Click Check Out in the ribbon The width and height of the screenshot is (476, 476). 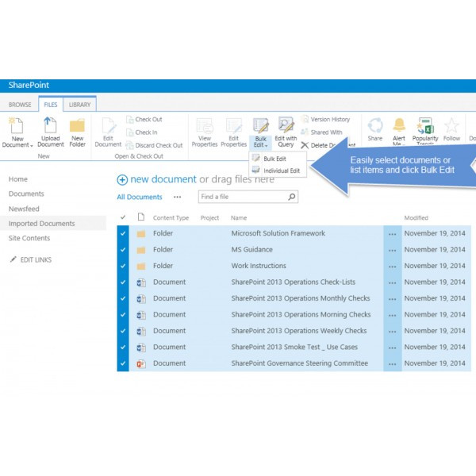(x=144, y=119)
